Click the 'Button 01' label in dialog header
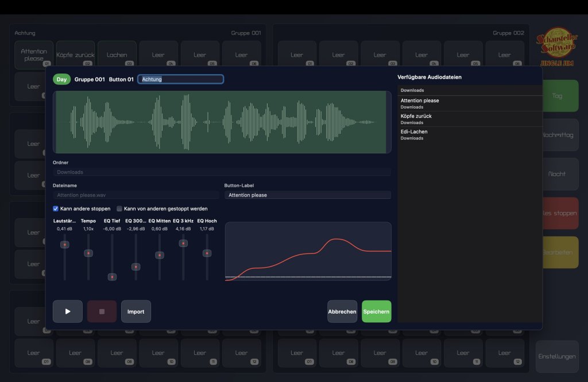The image size is (588, 382). click(x=121, y=79)
